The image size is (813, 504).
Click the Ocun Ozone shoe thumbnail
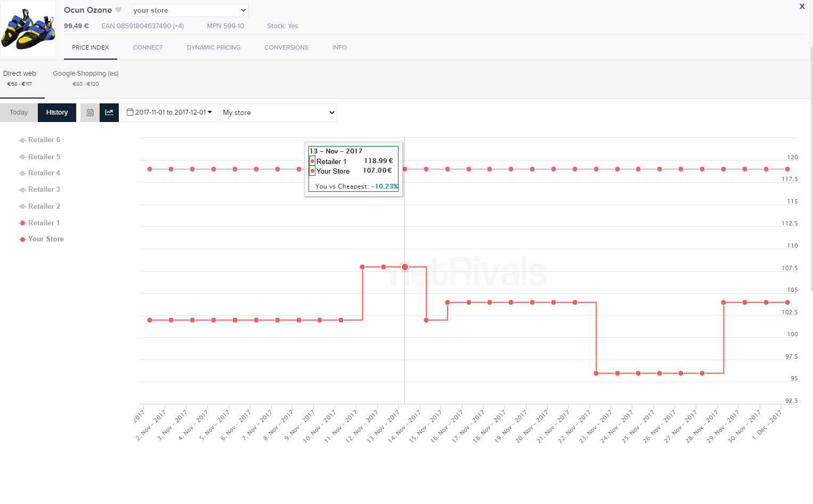[28, 29]
